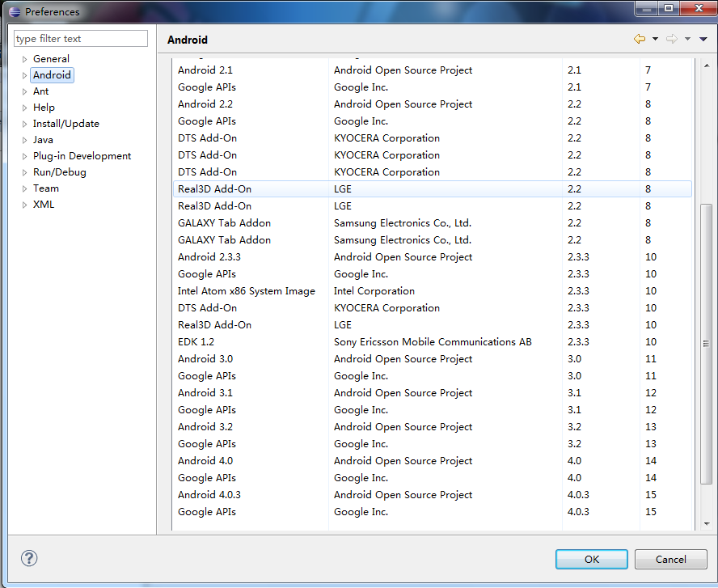718x588 pixels.
Task: Select Java preferences category
Action: [x=43, y=140]
